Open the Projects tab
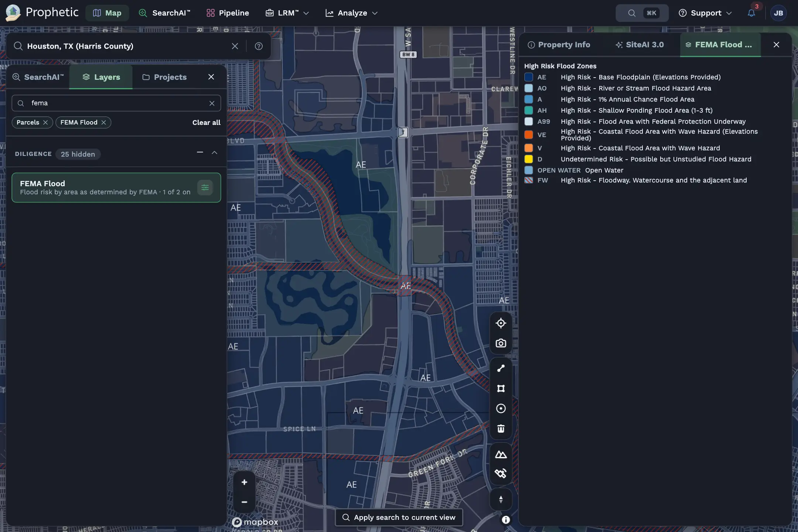 [164, 77]
